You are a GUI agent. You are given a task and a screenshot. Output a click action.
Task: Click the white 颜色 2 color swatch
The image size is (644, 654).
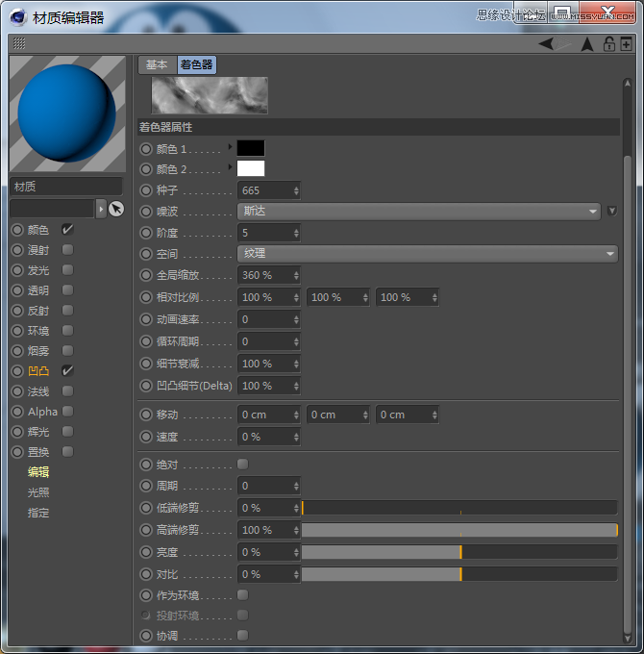tap(250, 168)
